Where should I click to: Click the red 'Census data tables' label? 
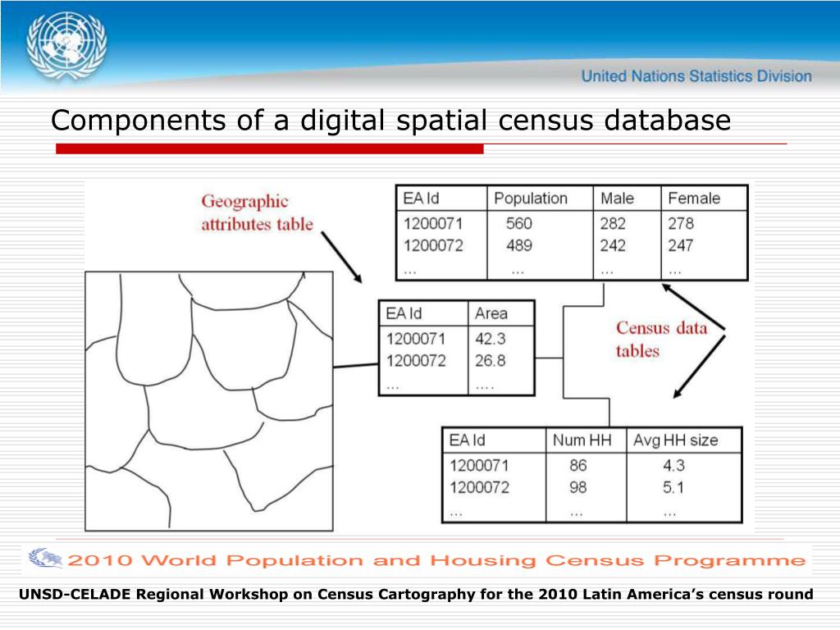[x=662, y=339]
